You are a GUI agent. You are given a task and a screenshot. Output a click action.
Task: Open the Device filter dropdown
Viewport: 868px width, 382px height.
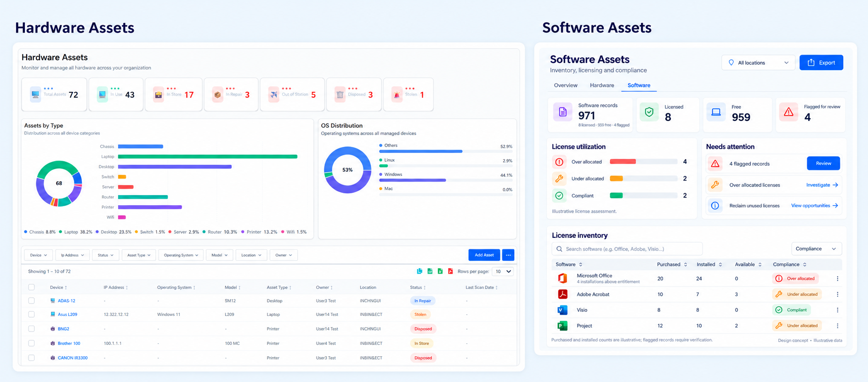[x=38, y=255]
